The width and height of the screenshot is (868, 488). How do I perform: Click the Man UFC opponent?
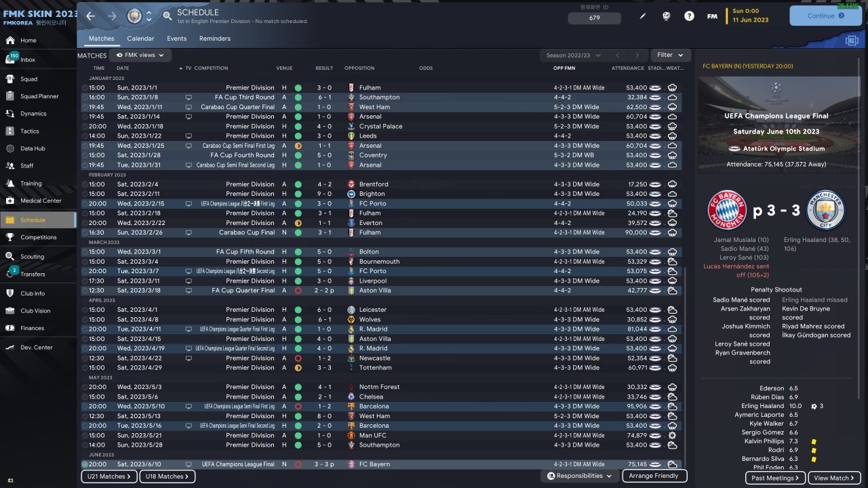pyautogui.click(x=373, y=435)
